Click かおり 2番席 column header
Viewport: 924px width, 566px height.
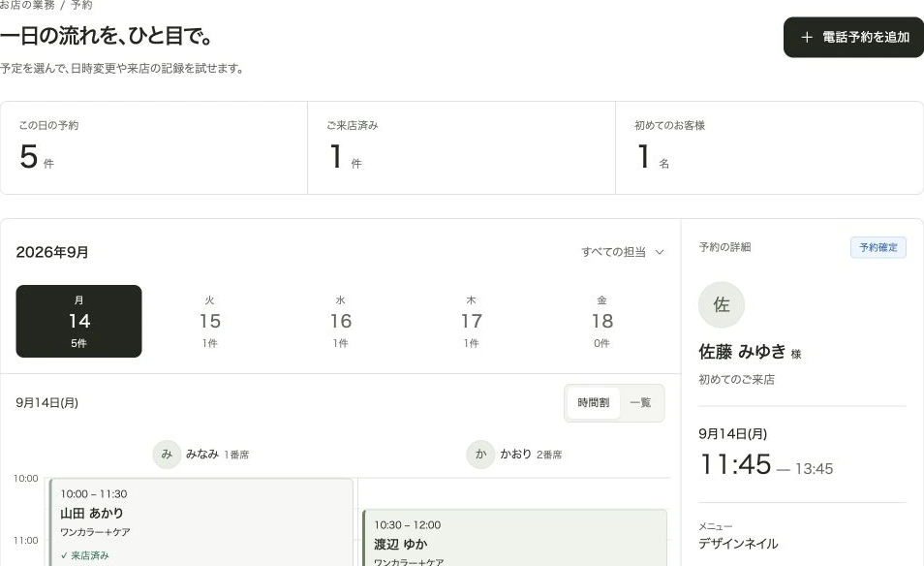point(514,454)
